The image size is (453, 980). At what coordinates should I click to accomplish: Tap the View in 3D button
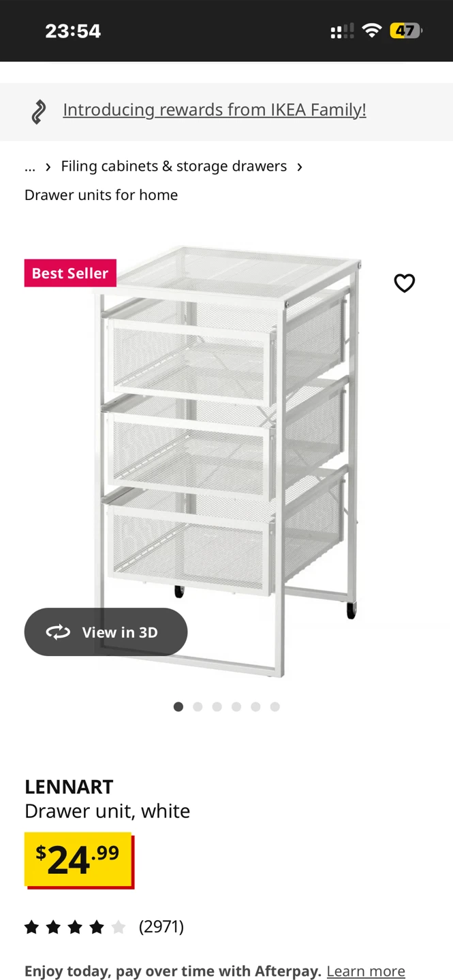coord(106,632)
